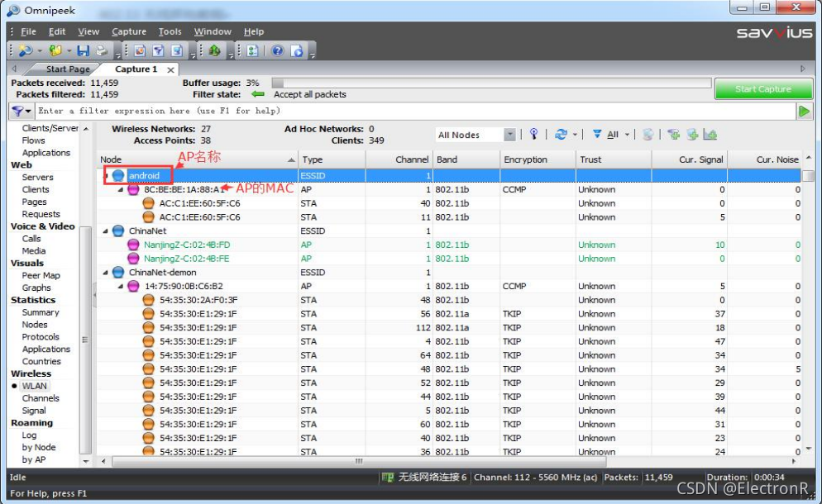Click the green apply-filter arrow button
Viewport: 822px width, 504px height.
[x=804, y=111]
